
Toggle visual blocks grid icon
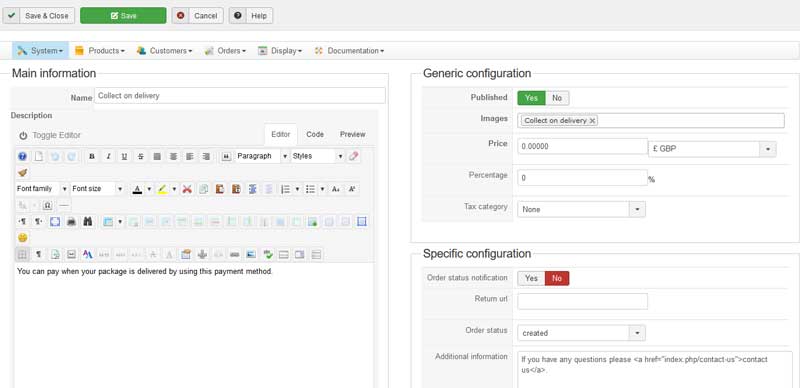click(22, 254)
